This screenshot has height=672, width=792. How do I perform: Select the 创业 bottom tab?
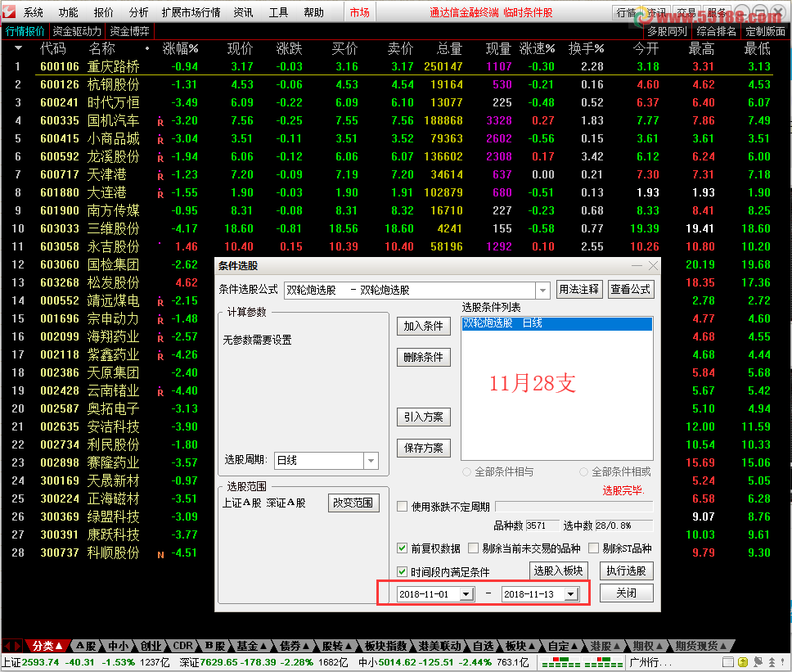tap(151, 646)
